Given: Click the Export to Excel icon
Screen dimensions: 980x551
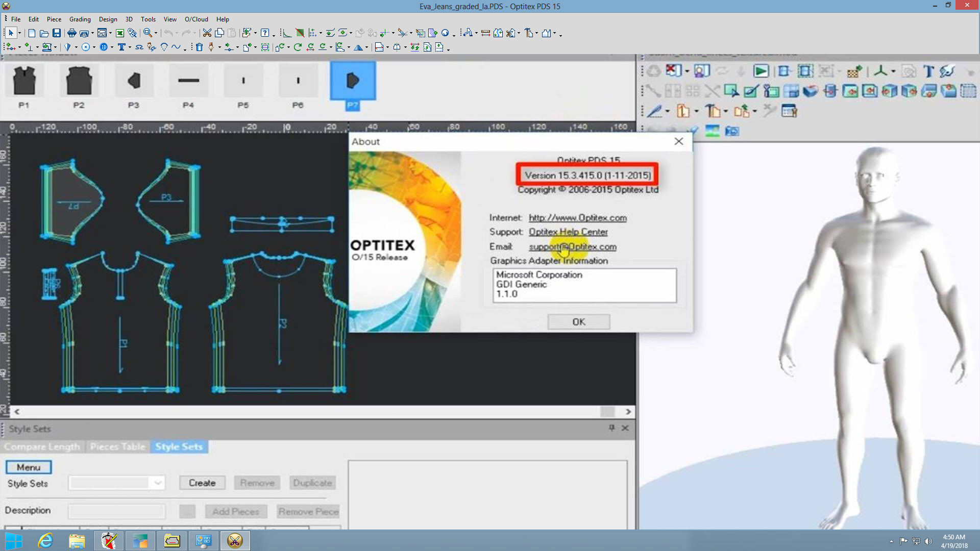Looking at the screenshot, I should (x=120, y=33).
